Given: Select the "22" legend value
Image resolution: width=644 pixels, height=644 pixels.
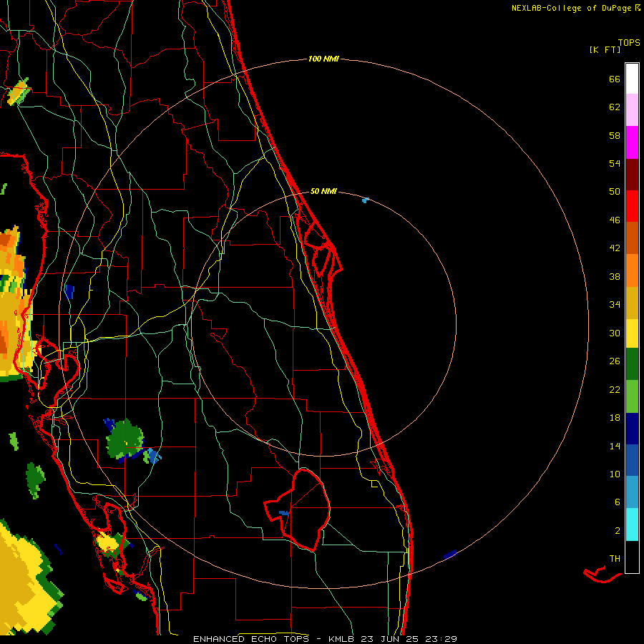Looking at the screenshot, I should tap(615, 389).
